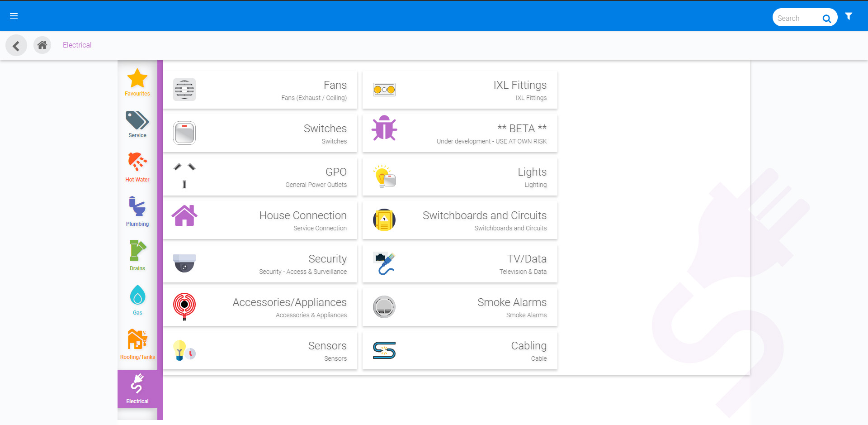Open the House Connection tile
The height and width of the screenshot is (425, 868).
[x=260, y=220]
